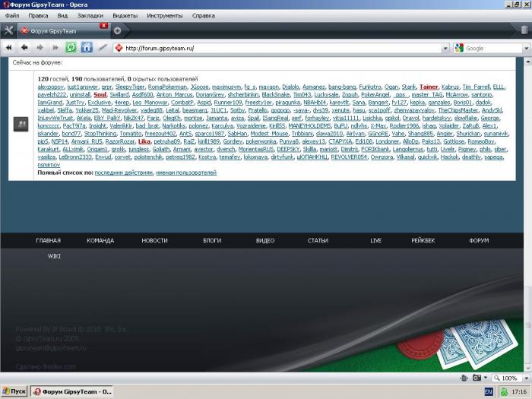This screenshot has width=532, height=399.
Task: Reload the page with green refresh icon
Action: (x=71, y=47)
